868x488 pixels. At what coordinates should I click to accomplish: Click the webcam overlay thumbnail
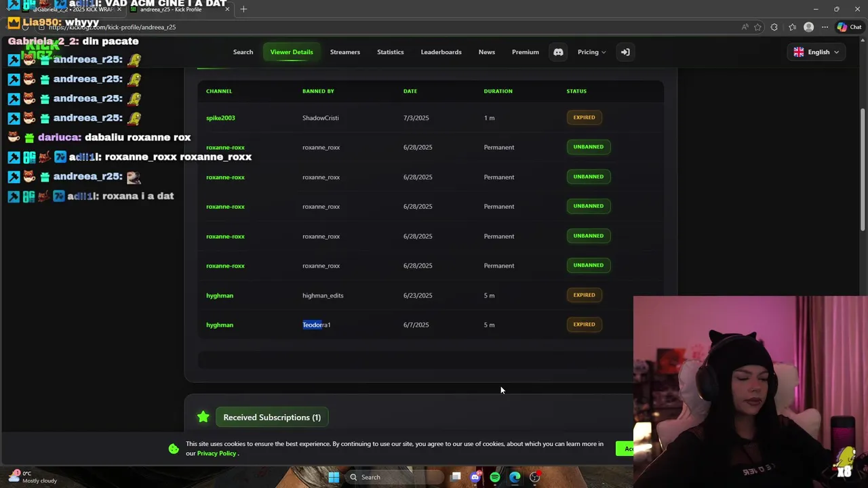750,392
